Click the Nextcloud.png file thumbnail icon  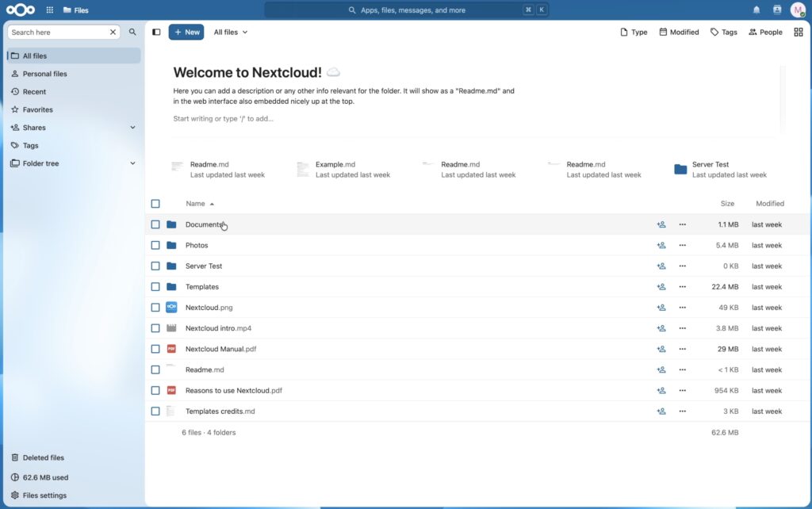[x=171, y=308]
